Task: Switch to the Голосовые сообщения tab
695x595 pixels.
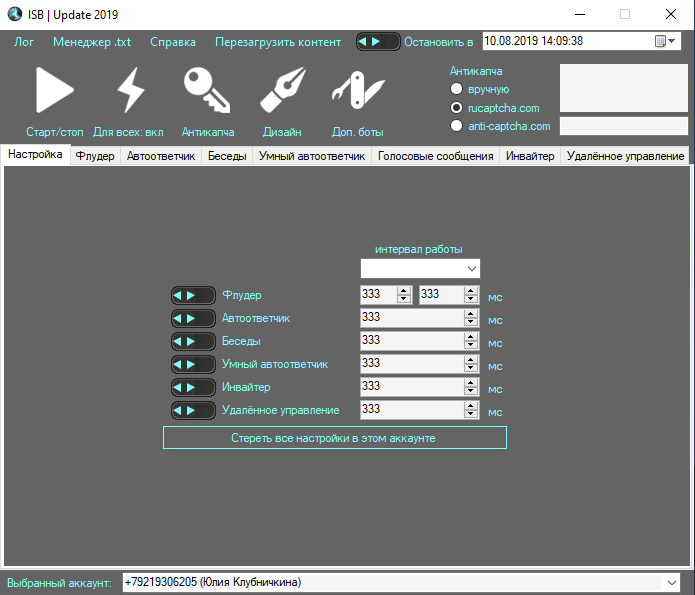Action: point(435,156)
